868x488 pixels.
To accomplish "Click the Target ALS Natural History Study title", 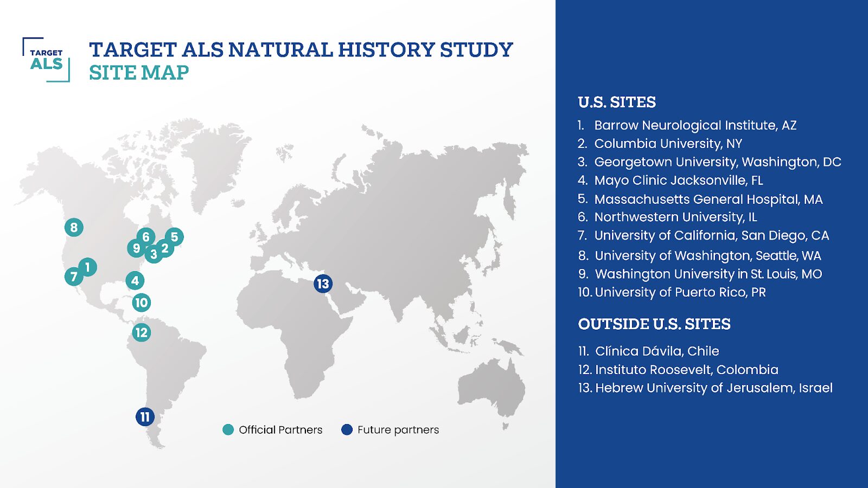I will click(301, 49).
